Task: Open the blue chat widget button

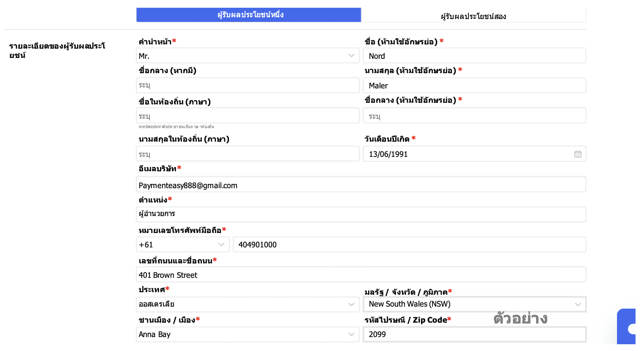Action: 627,326
